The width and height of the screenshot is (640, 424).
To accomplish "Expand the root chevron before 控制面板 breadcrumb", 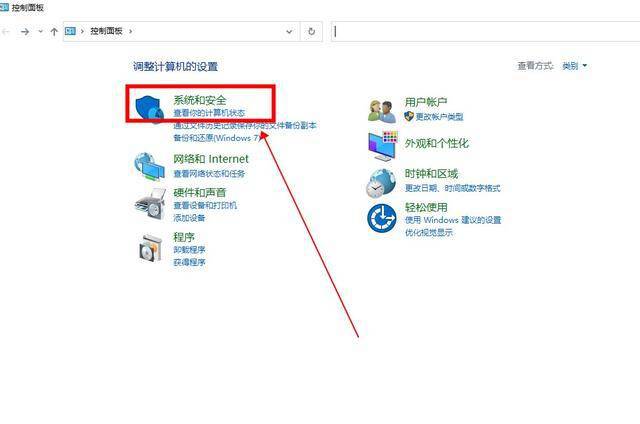I will [x=82, y=31].
